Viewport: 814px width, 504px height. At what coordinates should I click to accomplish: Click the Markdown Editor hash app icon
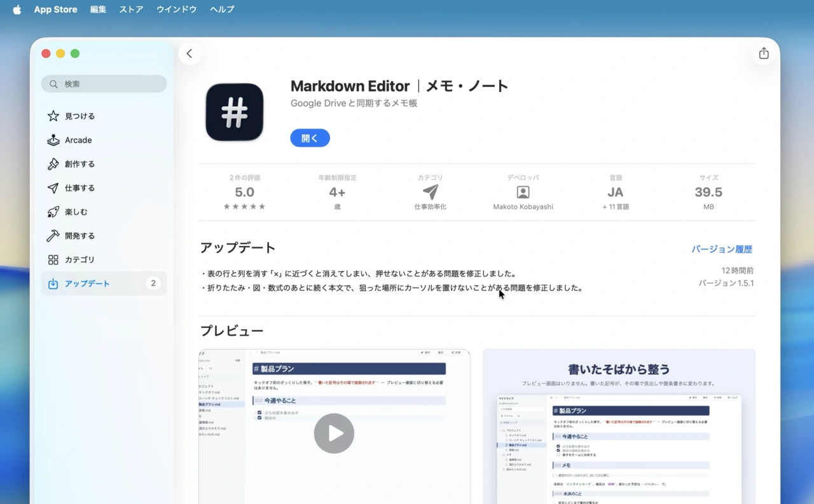click(x=235, y=112)
